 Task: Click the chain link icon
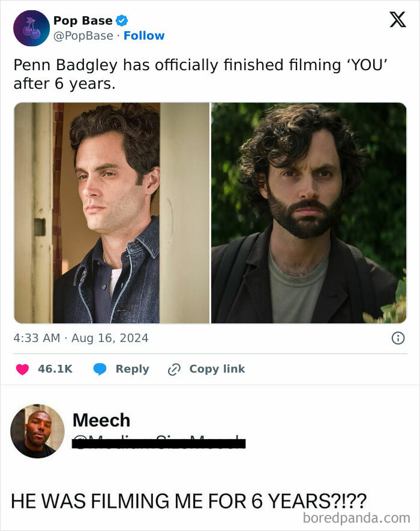pyautogui.click(x=175, y=369)
